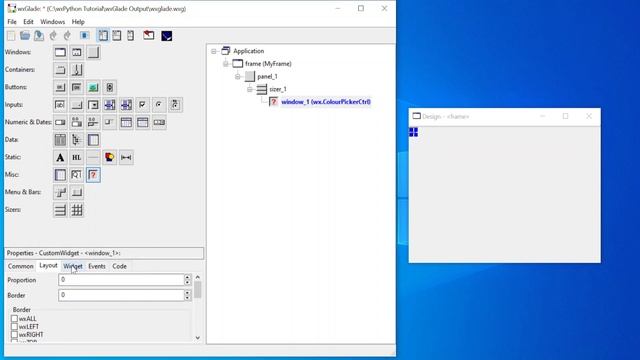Switch to the Events properties tab
This screenshot has height=360, width=640.
click(x=97, y=266)
